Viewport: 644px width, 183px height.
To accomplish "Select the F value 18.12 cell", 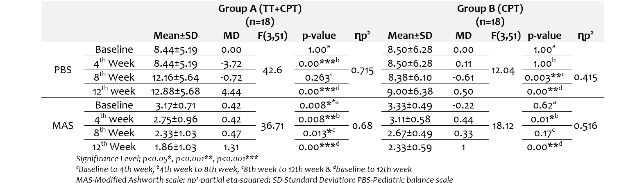I will (503, 126).
